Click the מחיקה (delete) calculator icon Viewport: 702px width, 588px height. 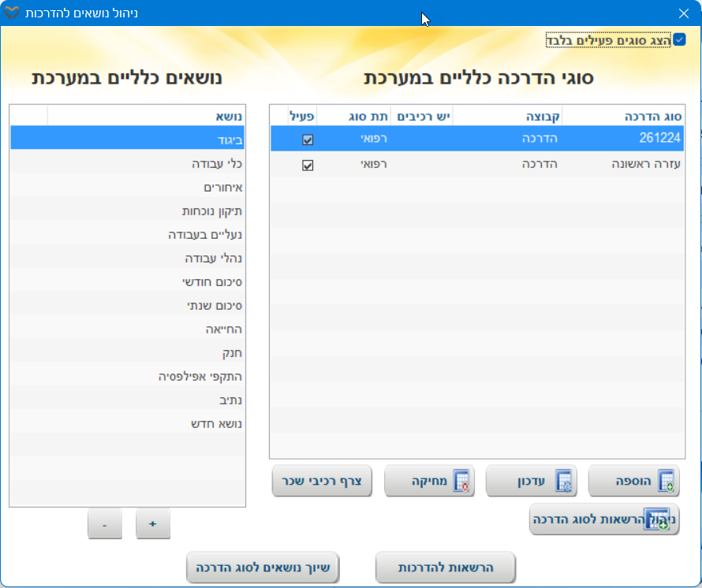461,481
